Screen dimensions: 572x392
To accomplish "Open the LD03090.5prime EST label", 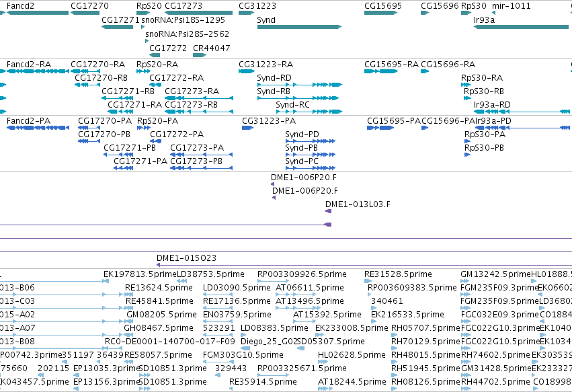I will pyautogui.click(x=237, y=288).
